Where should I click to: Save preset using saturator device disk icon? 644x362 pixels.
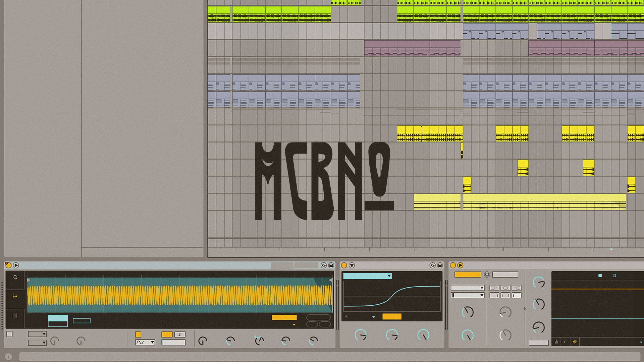[440, 265]
